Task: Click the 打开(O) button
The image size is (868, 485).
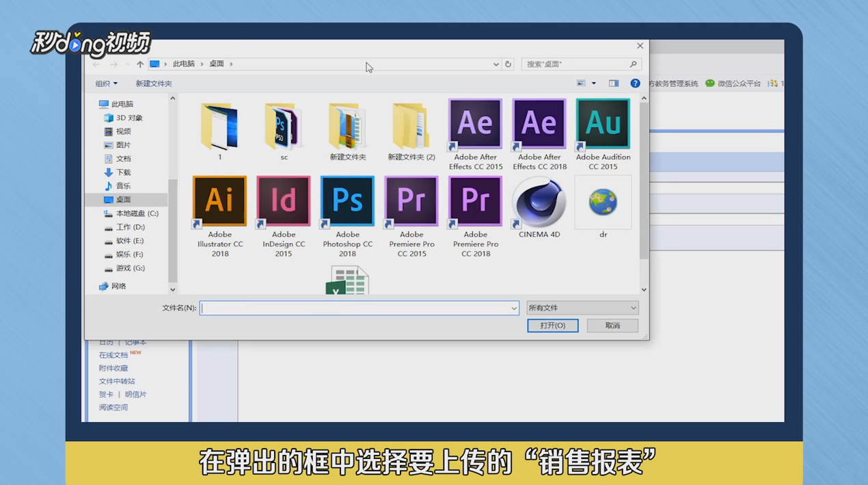Action: click(x=553, y=326)
